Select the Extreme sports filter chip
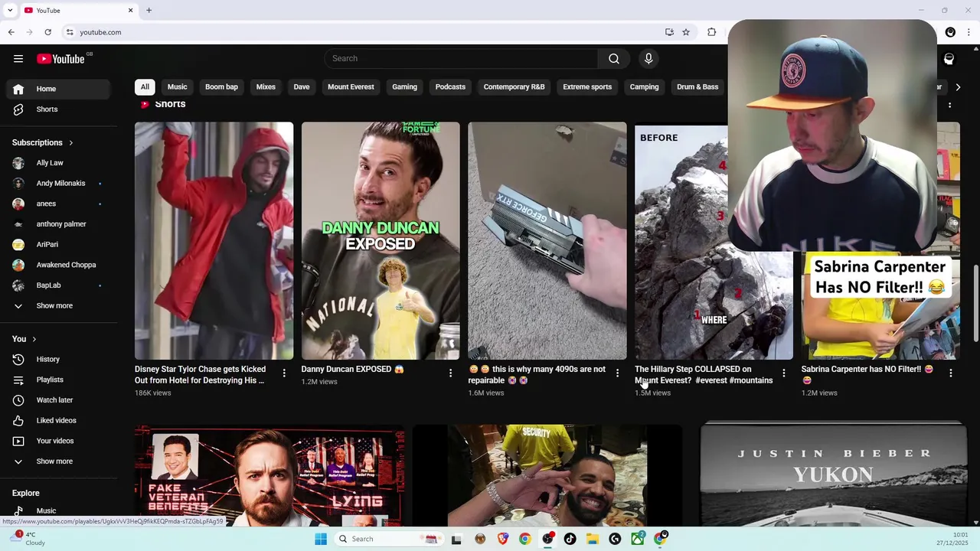The width and height of the screenshot is (980, 551). point(587,87)
